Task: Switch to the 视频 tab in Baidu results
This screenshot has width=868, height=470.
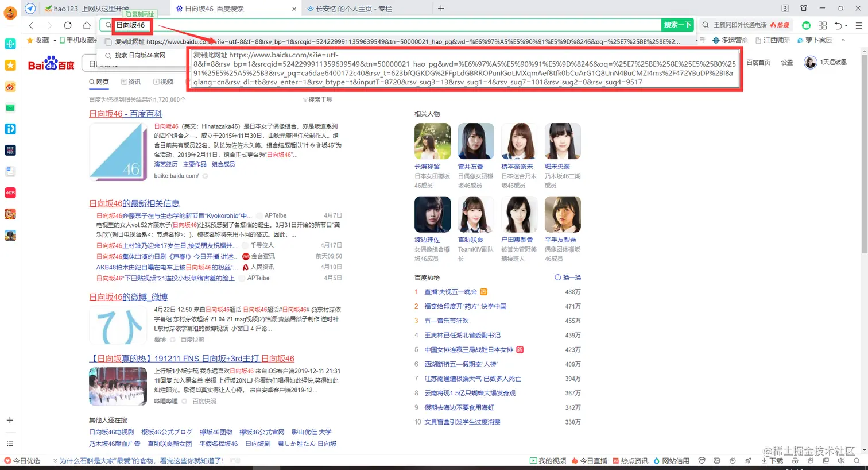Action: [x=164, y=81]
